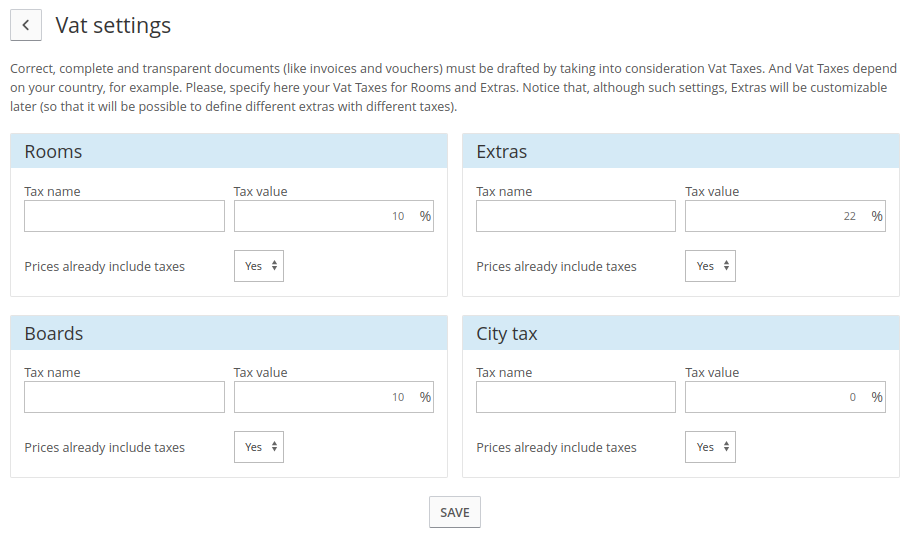Open City tax prices include taxes dropdown

pos(710,447)
